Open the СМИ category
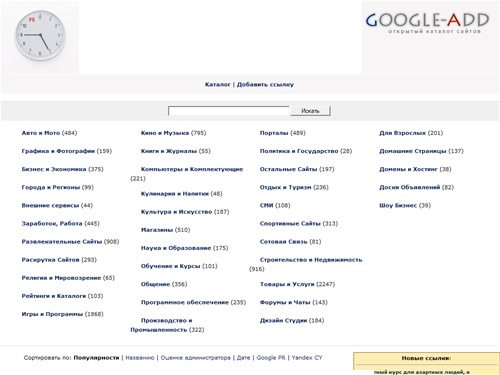The width and height of the screenshot is (500, 375). tap(266, 205)
